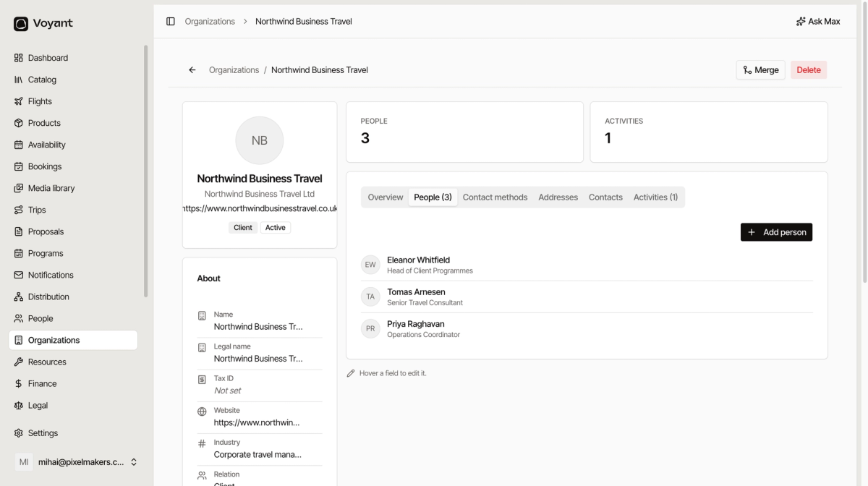Click the Trips route icon
The height and width of the screenshot is (486, 868).
point(19,210)
